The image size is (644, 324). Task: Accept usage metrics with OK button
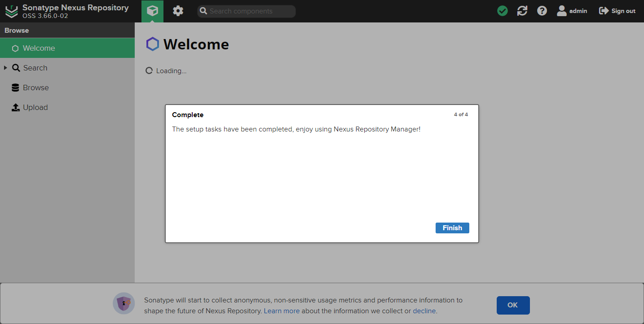[513, 305]
